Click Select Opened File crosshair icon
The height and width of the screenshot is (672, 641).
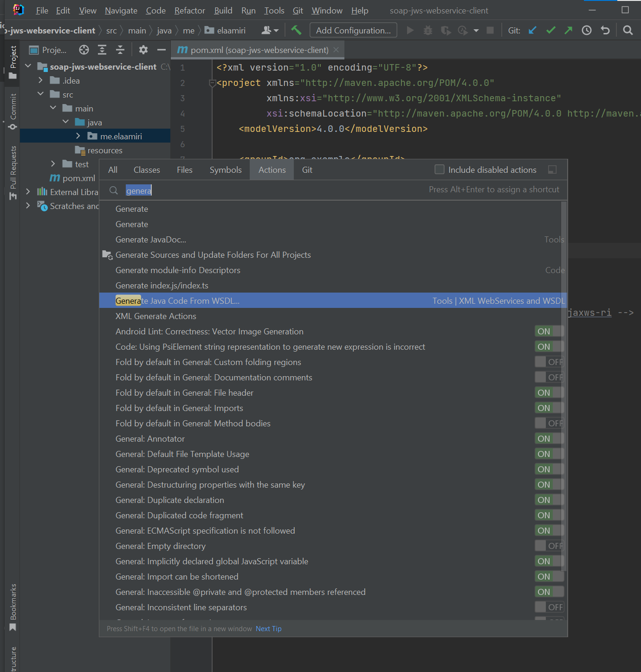coord(84,50)
